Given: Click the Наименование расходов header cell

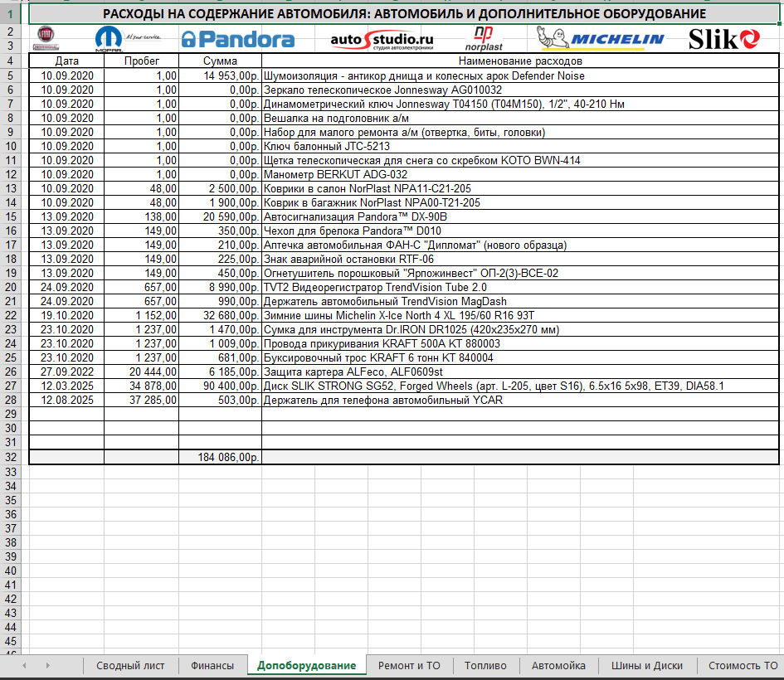Looking at the screenshot, I should point(520,61).
